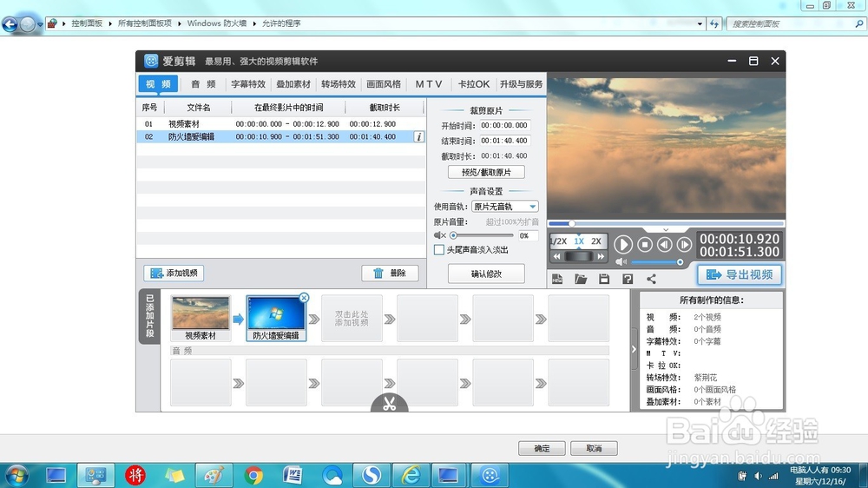Image resolution: width=868 pixels, height=488 pixels.
Task: Collapse the info panel with the side arrow
Action: click(x=634, y=350)
